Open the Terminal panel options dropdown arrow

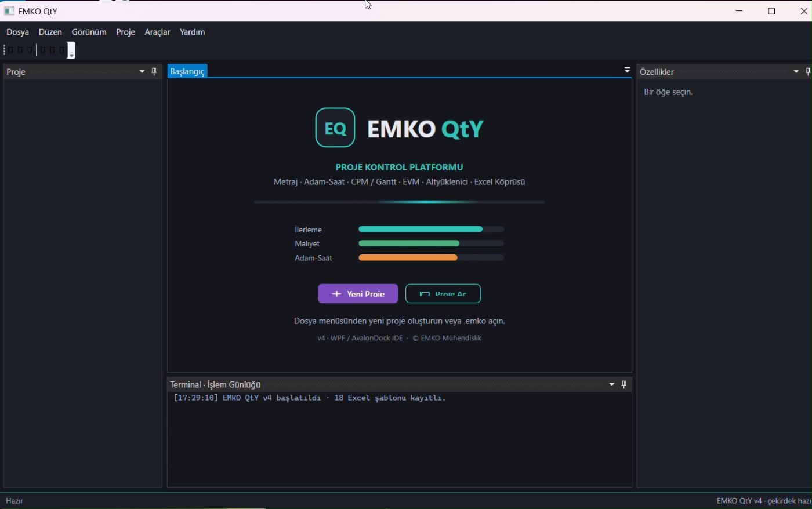pyautogui.click(x=611, y=384)
